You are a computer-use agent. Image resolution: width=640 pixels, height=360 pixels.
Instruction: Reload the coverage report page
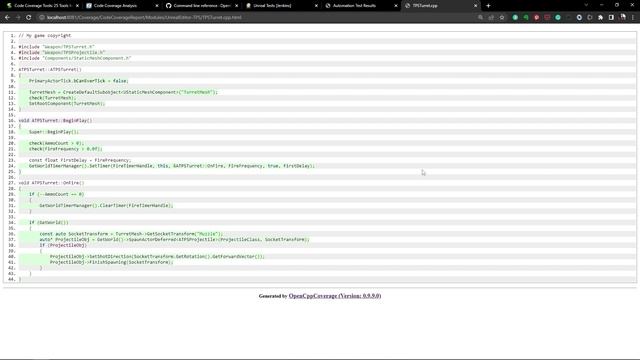[29, 18]
